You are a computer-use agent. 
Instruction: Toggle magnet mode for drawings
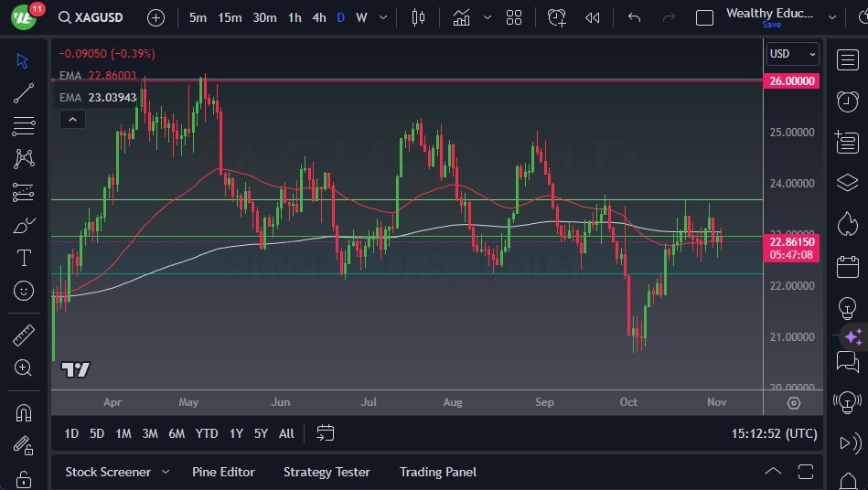24,412
